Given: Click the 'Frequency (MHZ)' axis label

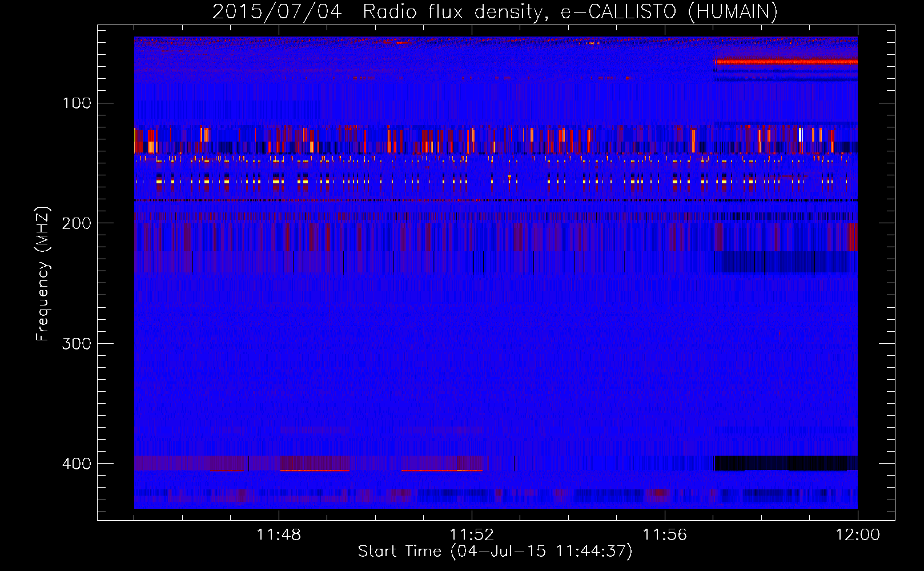Looking at the screenshot, I should [43, 274].
